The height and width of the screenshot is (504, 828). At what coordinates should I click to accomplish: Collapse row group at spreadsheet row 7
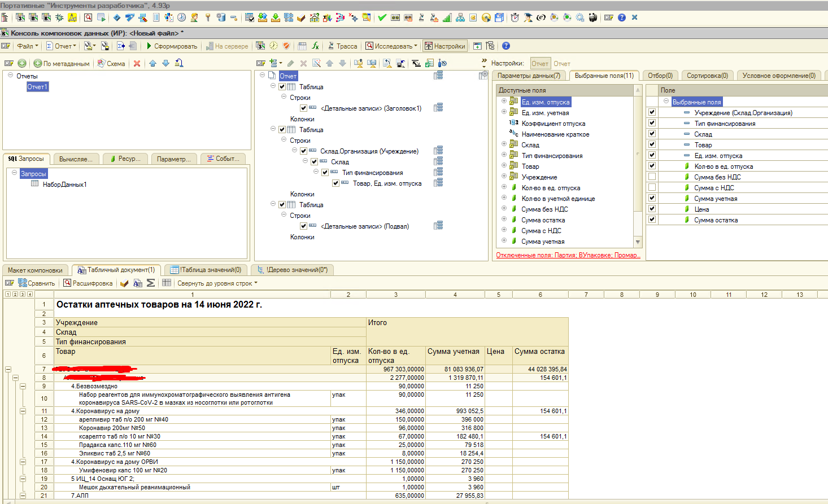pos(8,369)
